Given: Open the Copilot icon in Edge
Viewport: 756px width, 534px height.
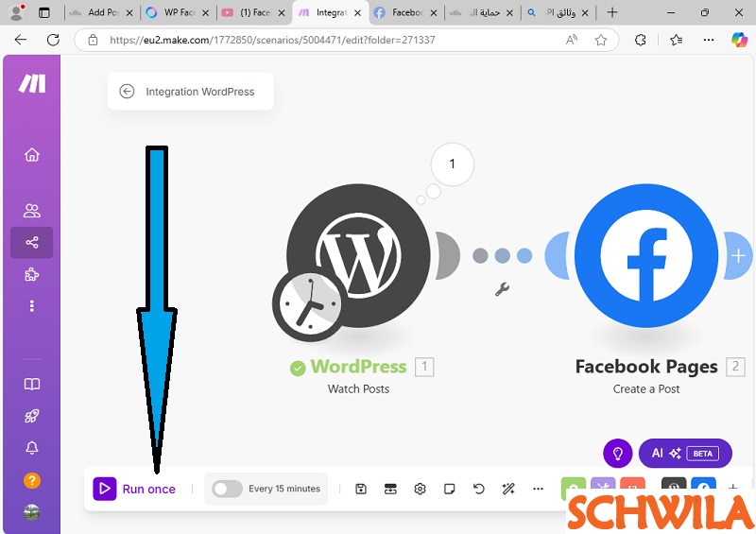Looking at the screenshot, I should pyautogui.click(x=739, y=40).
